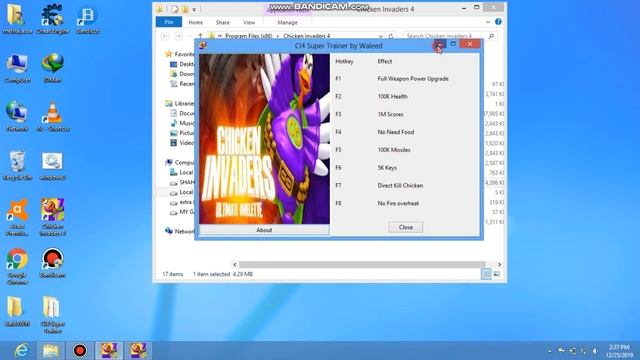Click the volume icon in system tray
640x360 pixels.
point(596,351)
